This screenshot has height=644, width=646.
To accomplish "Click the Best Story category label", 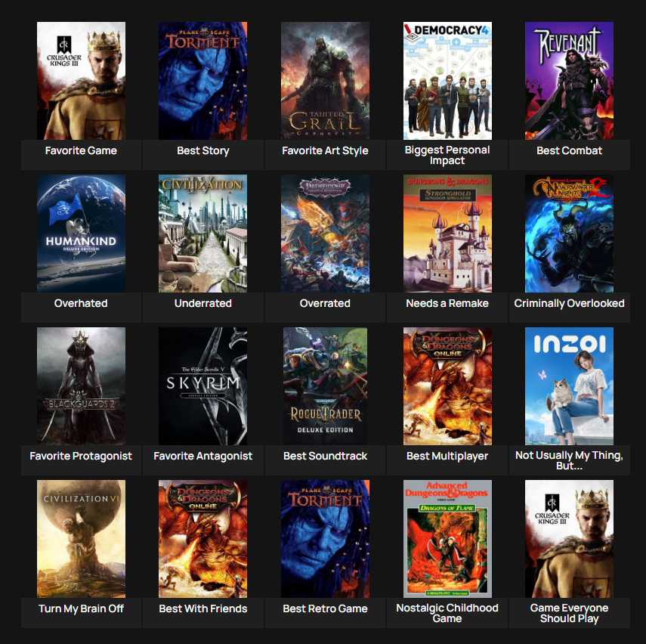I will tap(202, 150).
